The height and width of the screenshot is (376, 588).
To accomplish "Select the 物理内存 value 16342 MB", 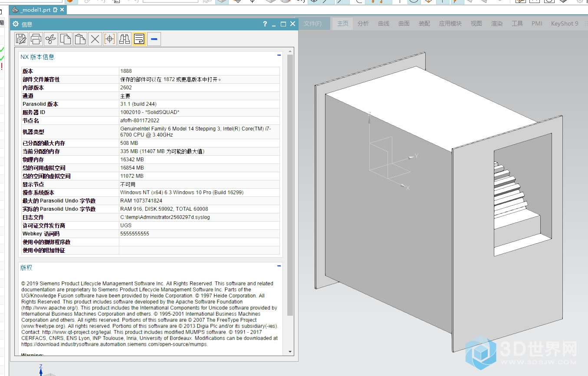I will click(132, 160).
